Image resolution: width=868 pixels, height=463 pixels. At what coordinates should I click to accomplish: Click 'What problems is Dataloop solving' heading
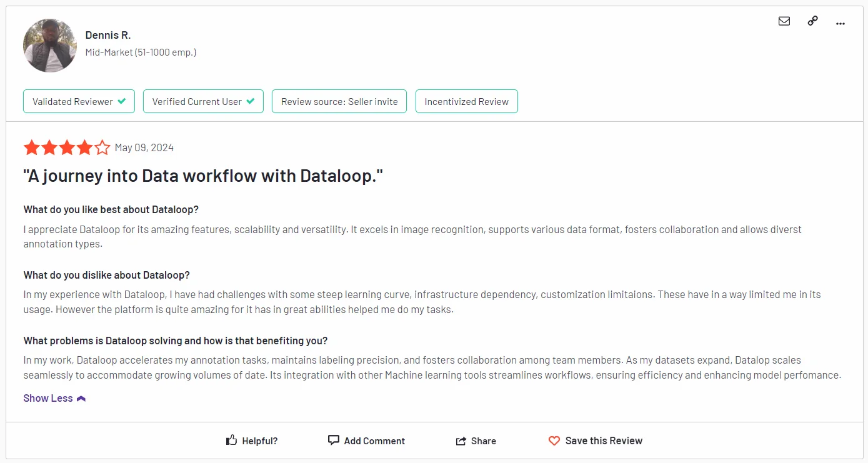tap(176, 341)
